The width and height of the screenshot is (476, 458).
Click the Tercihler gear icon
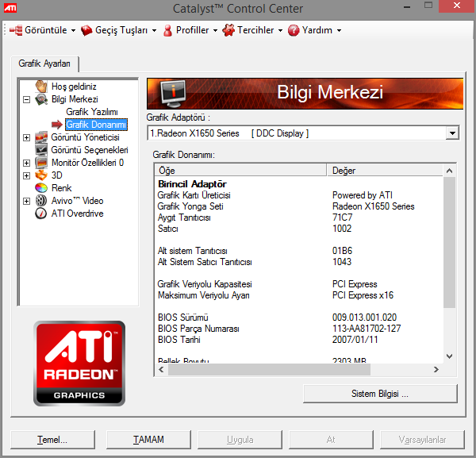228,30
